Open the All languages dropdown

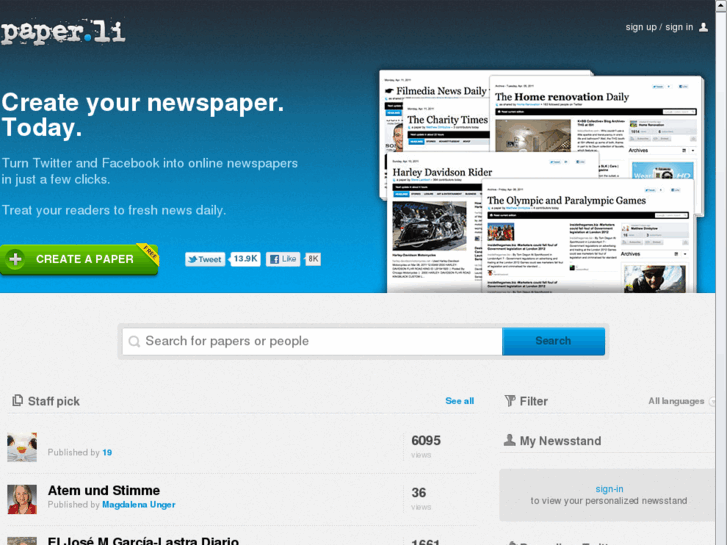click(x=681, y=401)
